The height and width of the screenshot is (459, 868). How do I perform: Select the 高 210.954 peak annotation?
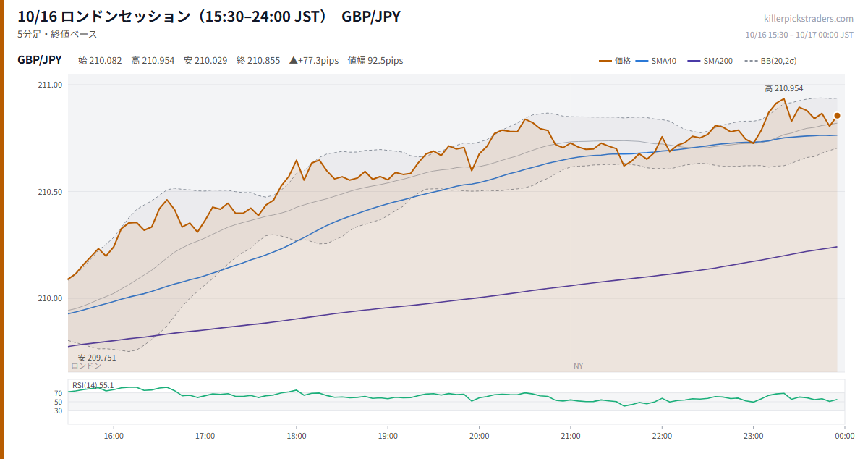click(784, 88)
